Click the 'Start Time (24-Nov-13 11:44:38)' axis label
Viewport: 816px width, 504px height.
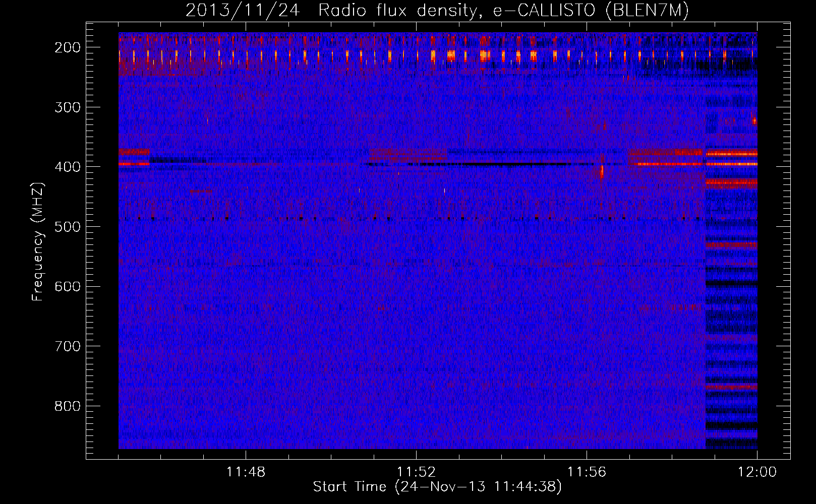tap(437, 487)
